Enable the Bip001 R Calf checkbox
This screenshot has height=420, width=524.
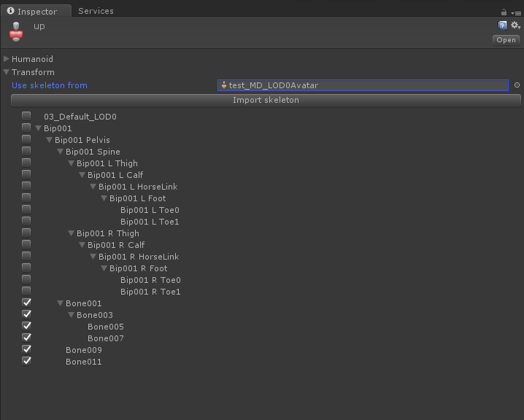pos(26,244)
